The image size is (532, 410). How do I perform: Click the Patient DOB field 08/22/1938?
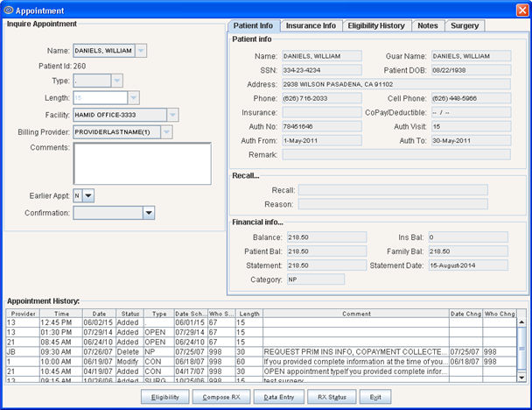[471, 70]
